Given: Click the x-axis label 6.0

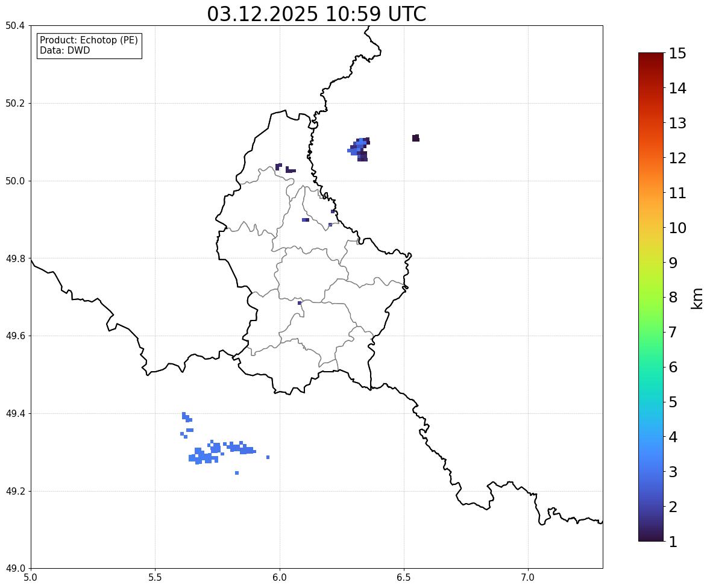Looking at the screenshot, I should click(x=280, y=578).
